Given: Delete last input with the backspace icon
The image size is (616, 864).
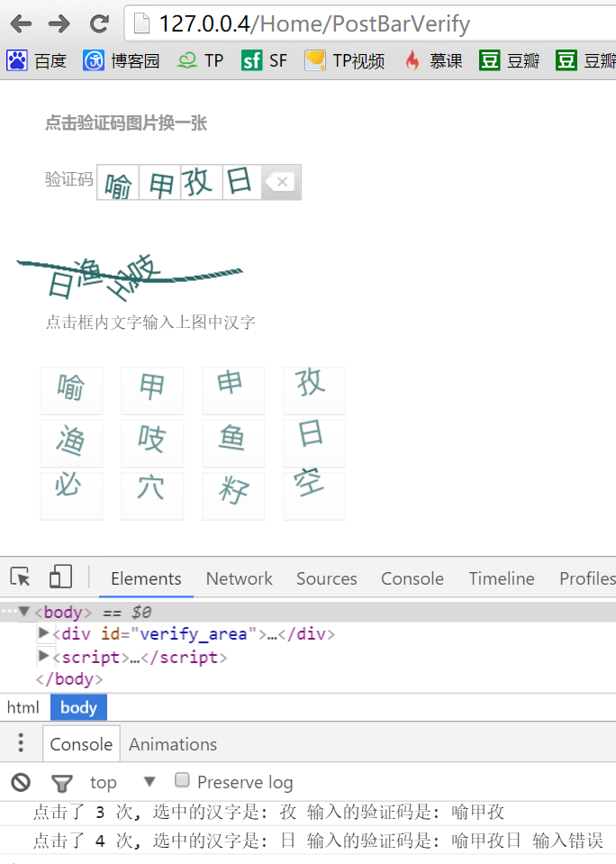Looking at the screenshot, I should click(x=281, y=182).
